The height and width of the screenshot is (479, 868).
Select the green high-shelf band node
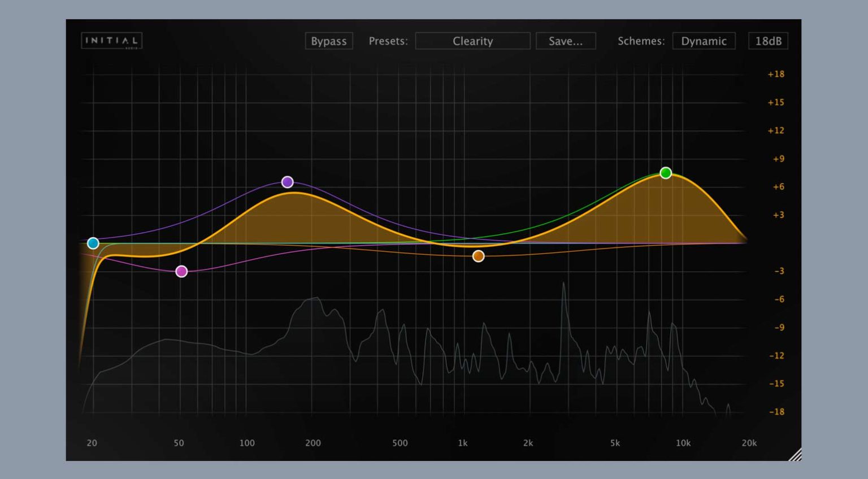tap(666, 173)
